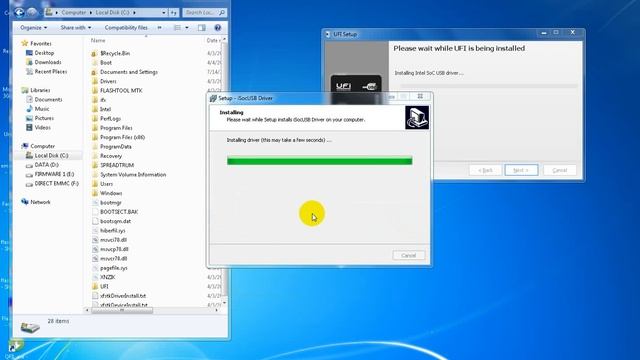Screen dimensions: 640x360
Task: Click the Explorer help question-mark icon
Action: coord(218,28)
